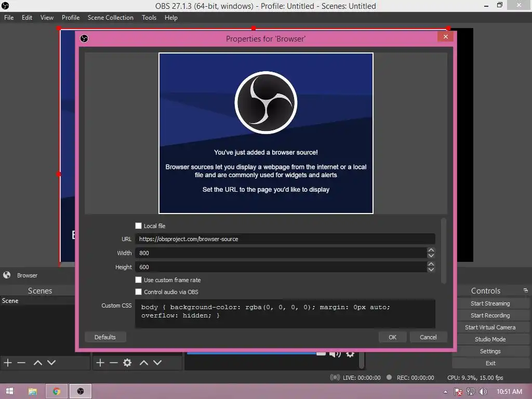Viewport: 532px width, 399px height.
Task: Open Windows Start button
Action: [x=9, y=391]
